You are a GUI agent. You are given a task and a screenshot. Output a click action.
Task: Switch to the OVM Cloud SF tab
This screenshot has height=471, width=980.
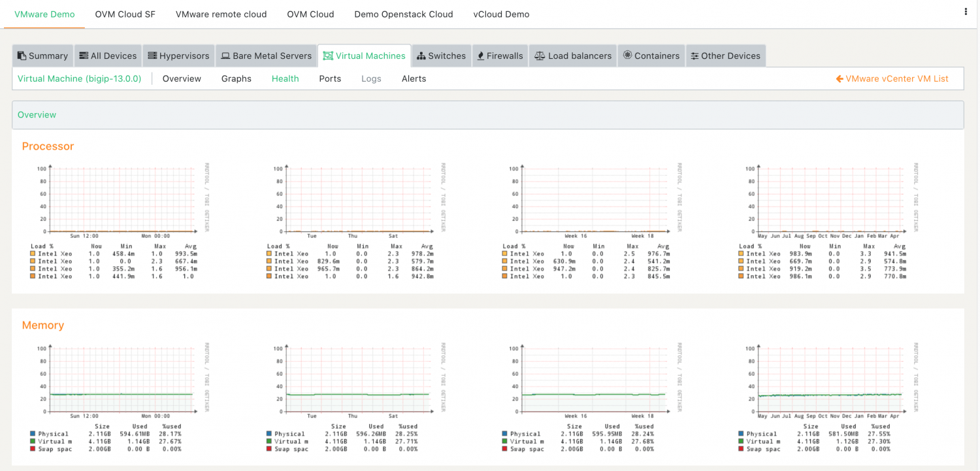(125, 14)
